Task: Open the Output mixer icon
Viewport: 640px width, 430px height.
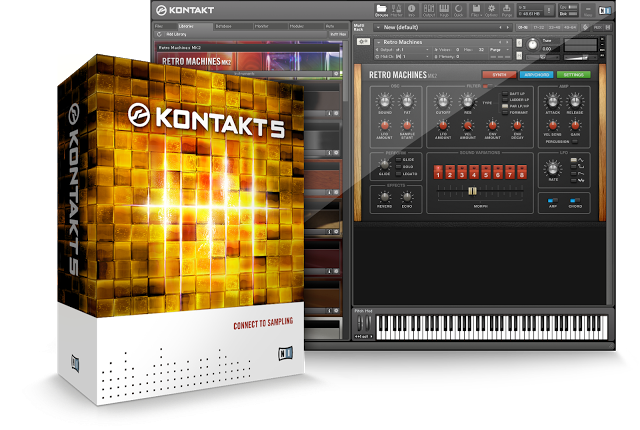Action: (429, 9)
